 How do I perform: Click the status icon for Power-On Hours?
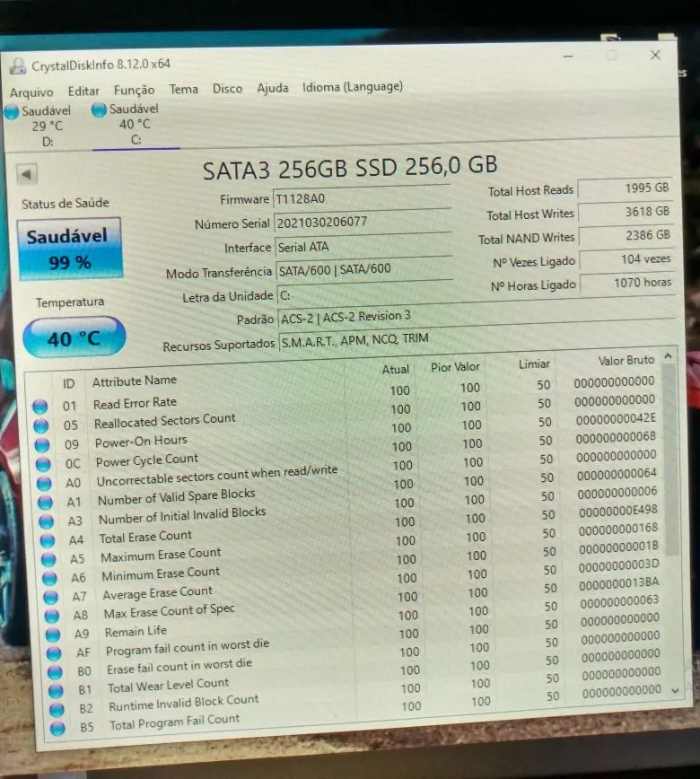(42, 445)
